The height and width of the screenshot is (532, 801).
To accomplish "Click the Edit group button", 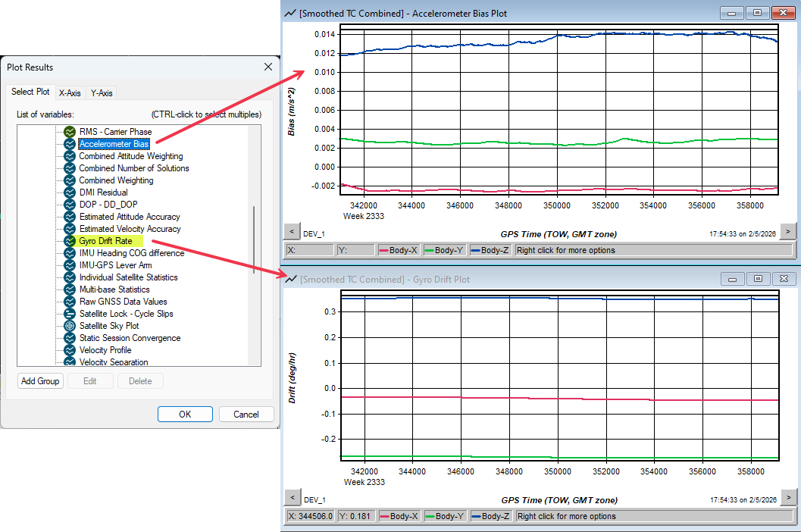I will (x=90, y=381).
